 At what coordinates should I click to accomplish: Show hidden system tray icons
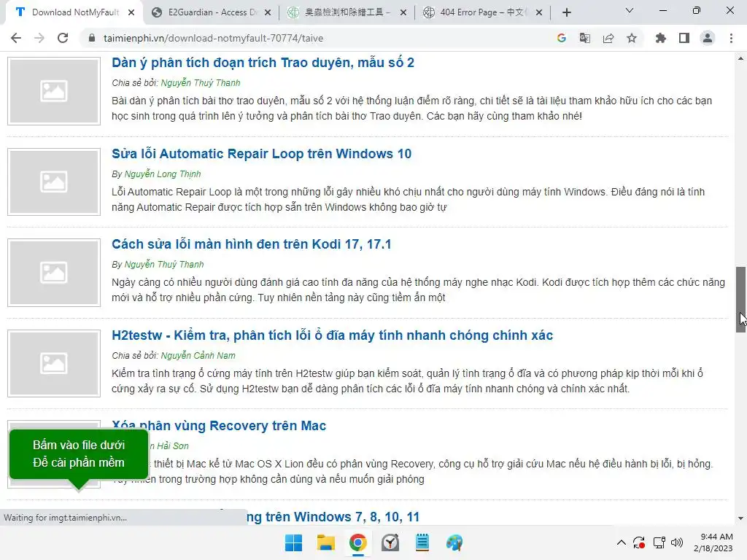click(x=622, y=542)
